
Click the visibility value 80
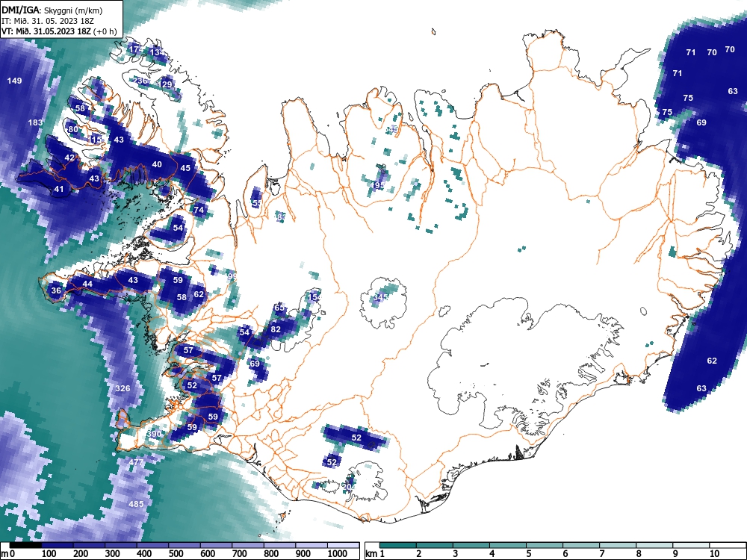pos(73,129)
